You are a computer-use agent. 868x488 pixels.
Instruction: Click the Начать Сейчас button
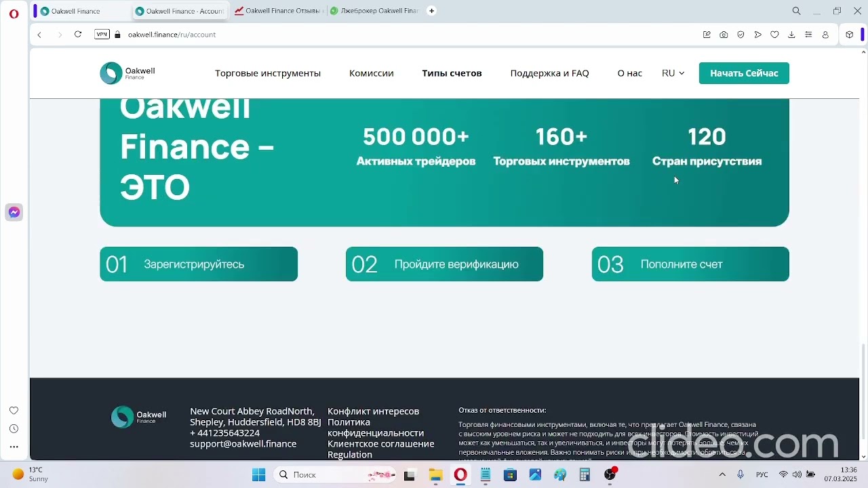tap(744, 73)
